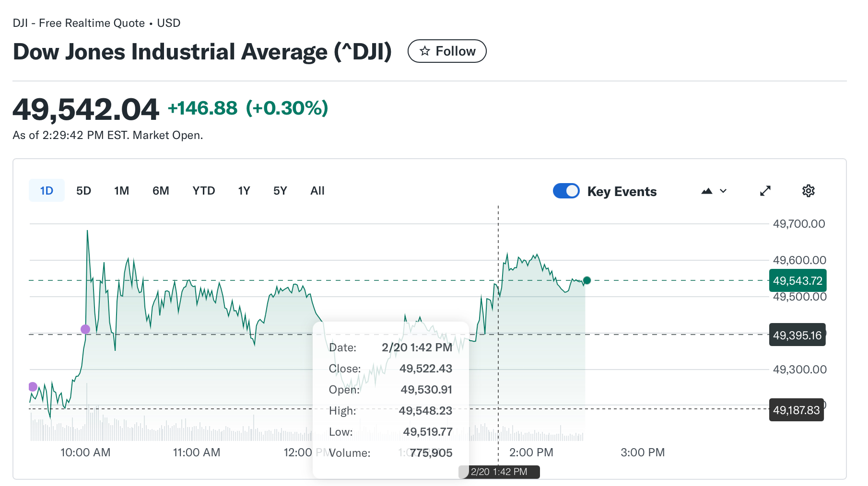The width and height of the screenshot is (868, 486).
Task: Open the chart type dropdown chevron
Action: coord(723,191)
